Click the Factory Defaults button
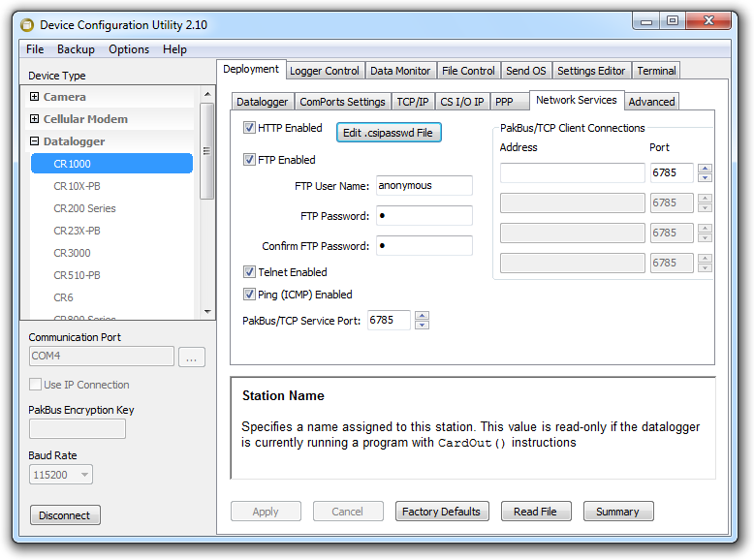This screenshot has width=754, height=560. (x=442, y=512)
